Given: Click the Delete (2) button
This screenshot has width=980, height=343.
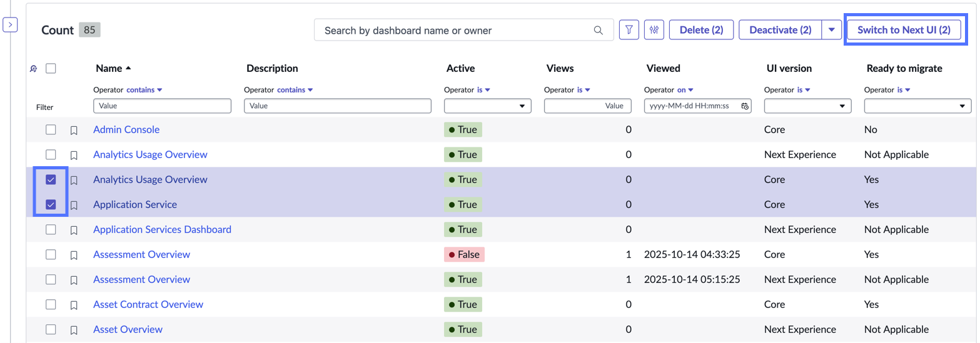Looking at the screenshot, I should coord(701,30).
